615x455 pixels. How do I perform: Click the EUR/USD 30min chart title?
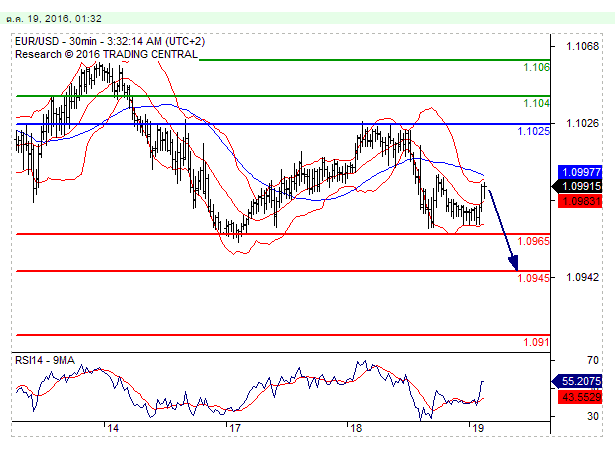(x=110, y=41)
